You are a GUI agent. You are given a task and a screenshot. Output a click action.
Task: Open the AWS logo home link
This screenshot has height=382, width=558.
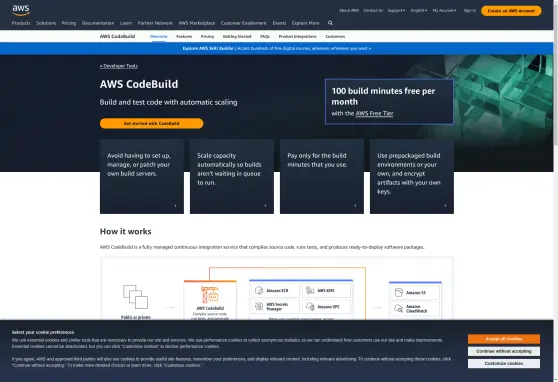[x=21, y=10]
